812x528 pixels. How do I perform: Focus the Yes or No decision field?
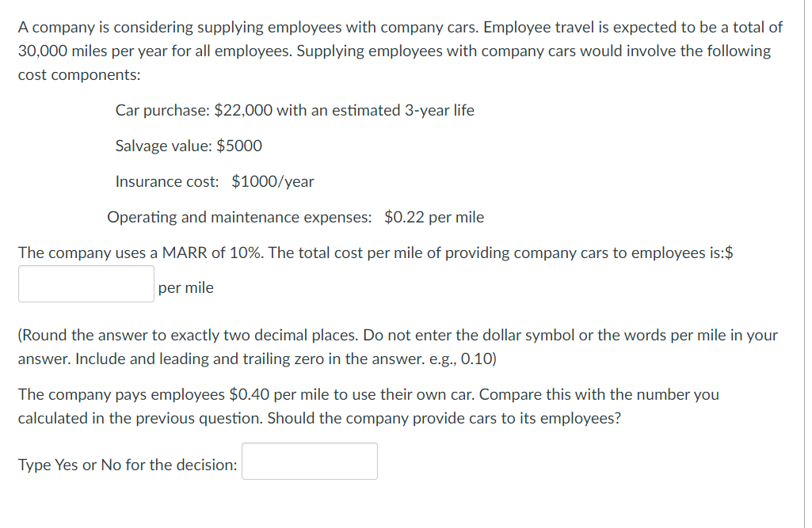coord(310,461)
